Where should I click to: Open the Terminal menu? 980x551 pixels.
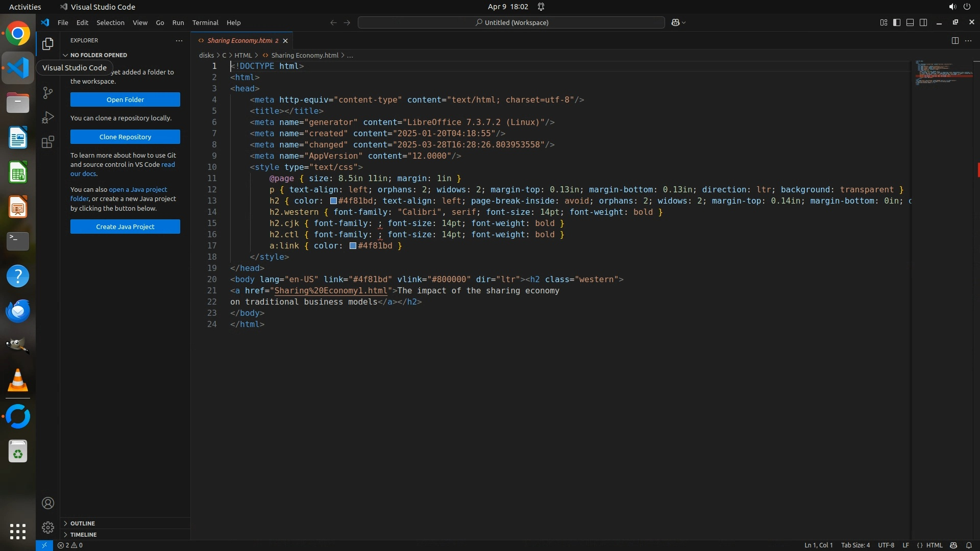pos(205,22)
